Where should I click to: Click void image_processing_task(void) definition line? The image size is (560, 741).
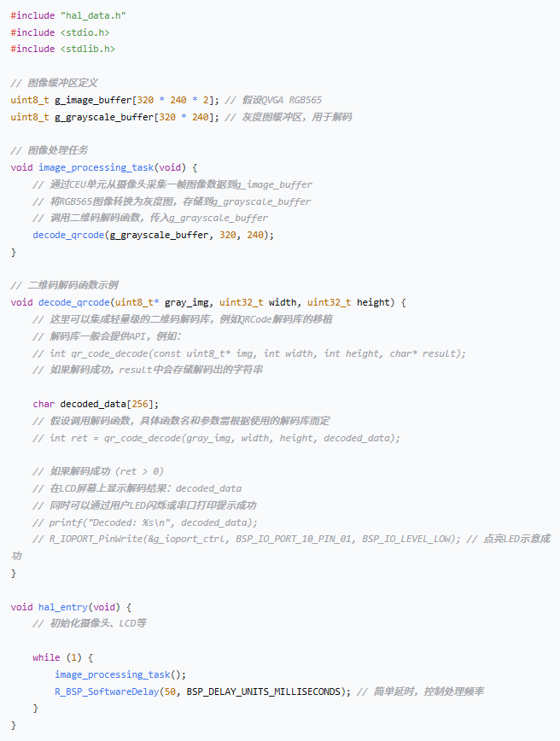[104, 167]
